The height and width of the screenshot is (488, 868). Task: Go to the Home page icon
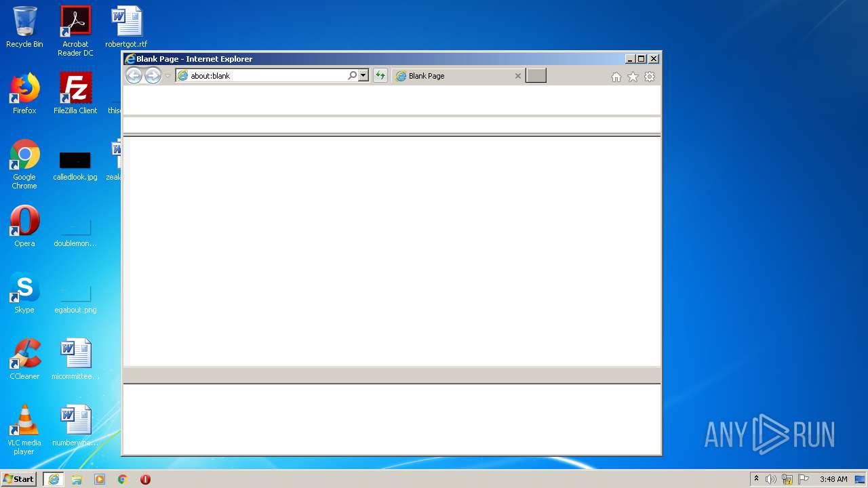click(616, 77)
